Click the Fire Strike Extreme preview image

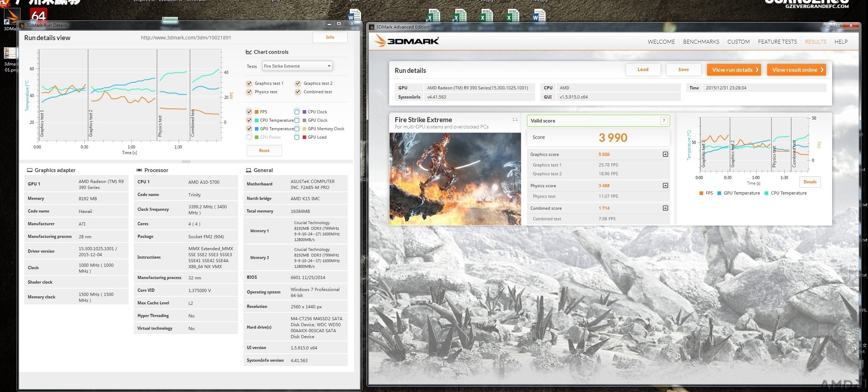pyautogui.click(x=455, y=179)
